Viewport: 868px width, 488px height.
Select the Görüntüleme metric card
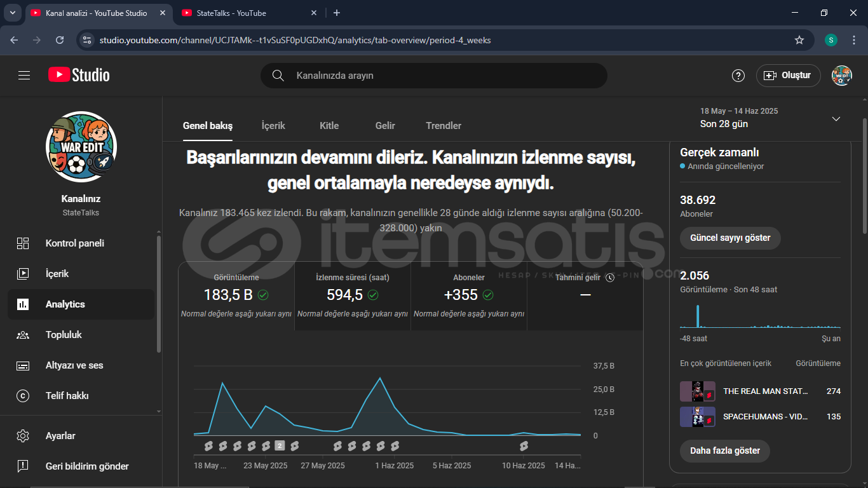(236, 296)
